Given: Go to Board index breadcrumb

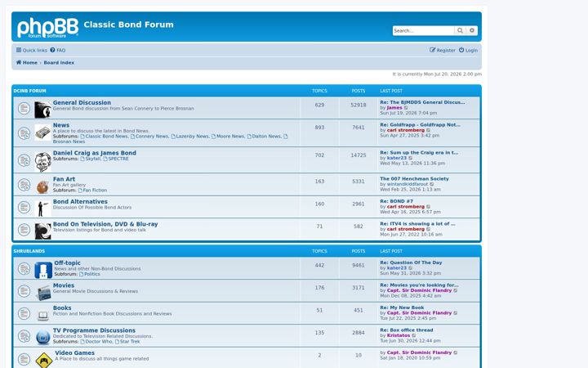Looking at the screenshot, I should click(59, 63).
